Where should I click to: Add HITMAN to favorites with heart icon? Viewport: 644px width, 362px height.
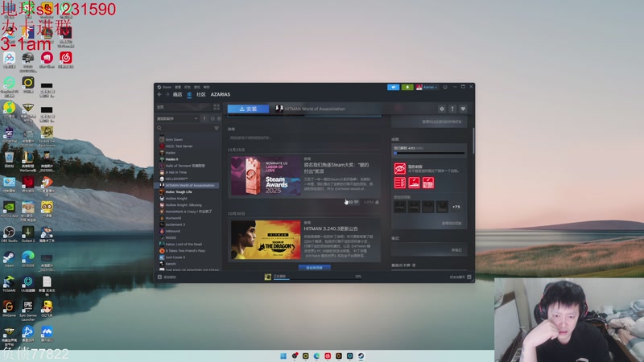[x=464, y=109]
